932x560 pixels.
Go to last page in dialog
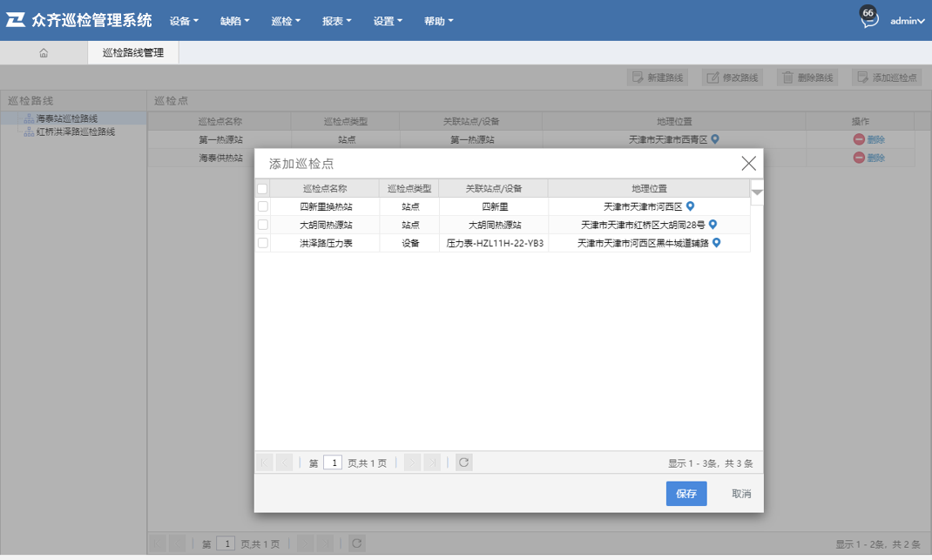(x=432, y=462)
